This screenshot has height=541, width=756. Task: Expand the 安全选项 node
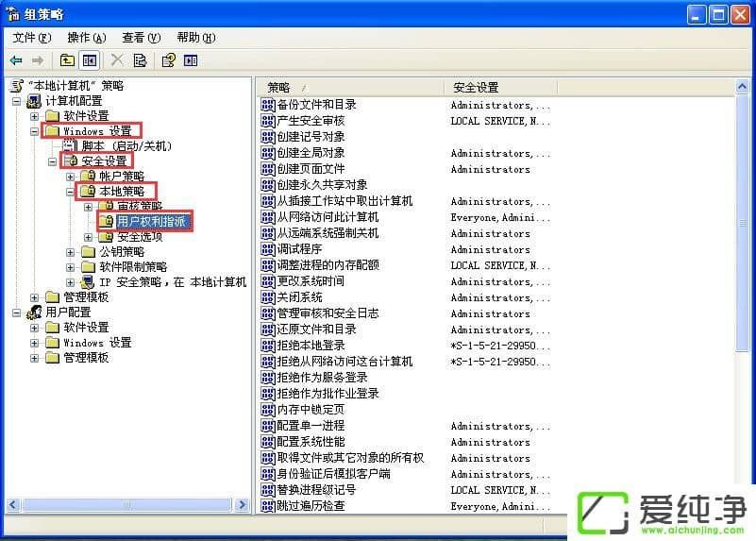point(88,237)
